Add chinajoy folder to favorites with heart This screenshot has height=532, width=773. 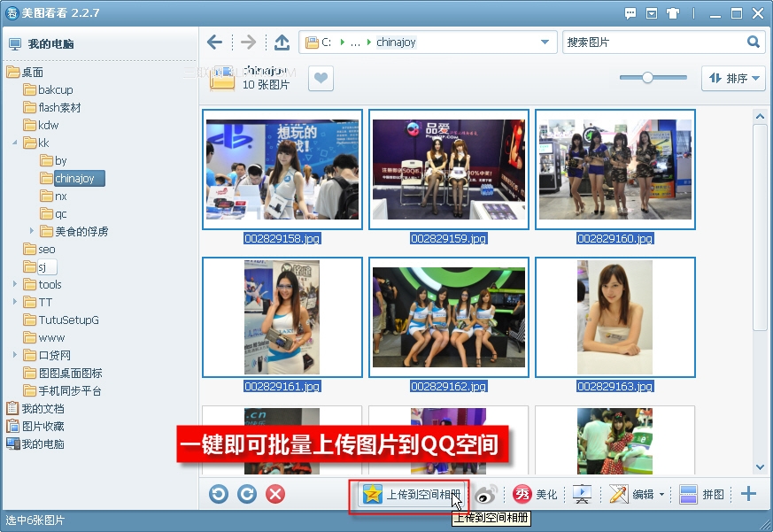(321, 79)
